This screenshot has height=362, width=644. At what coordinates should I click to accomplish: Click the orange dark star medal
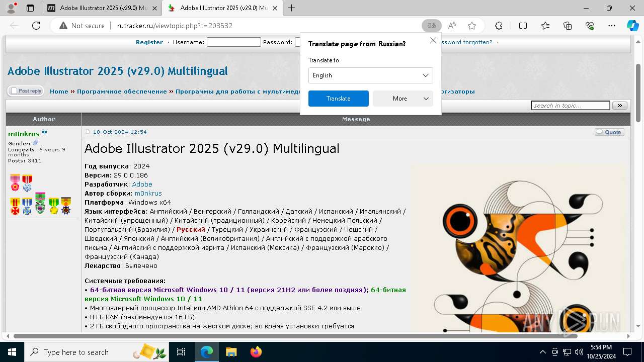(66, 206)
